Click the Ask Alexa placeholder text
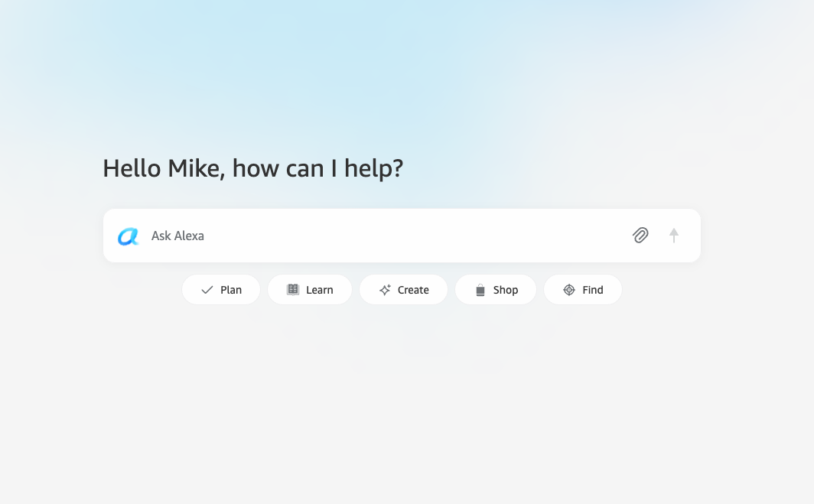 [x=177, y=236]
